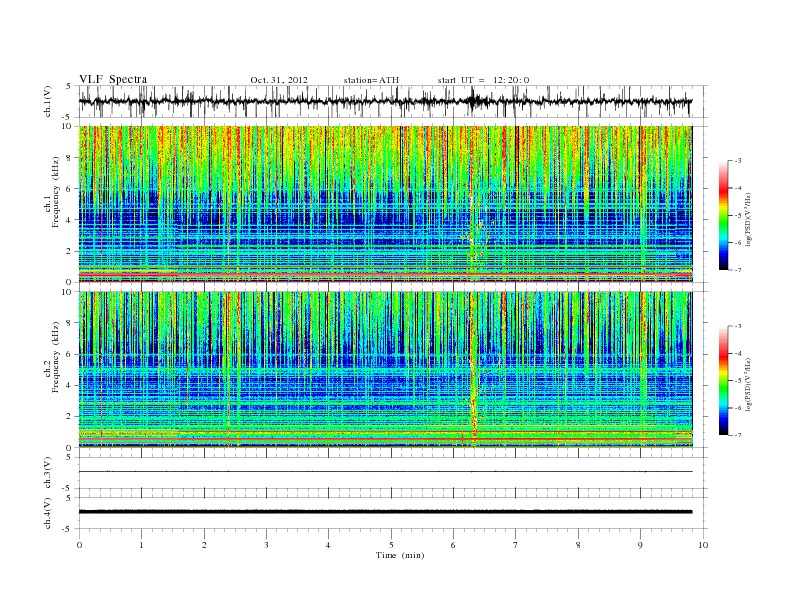Click the "2" kHz tick on ch.2 spectrogram
The height and width of the screenshot is (612, 792).
[69, 417]
